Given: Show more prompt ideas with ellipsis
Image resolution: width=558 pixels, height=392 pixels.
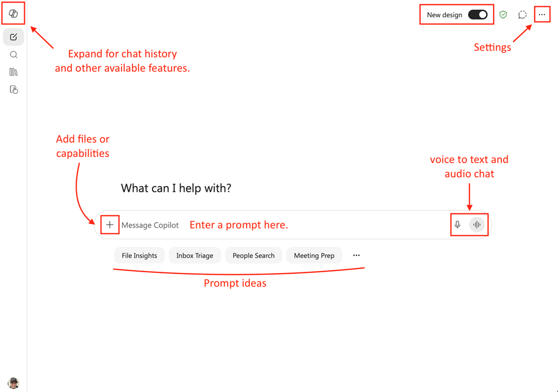Looking at the screenshot, I should coord(356,256).
